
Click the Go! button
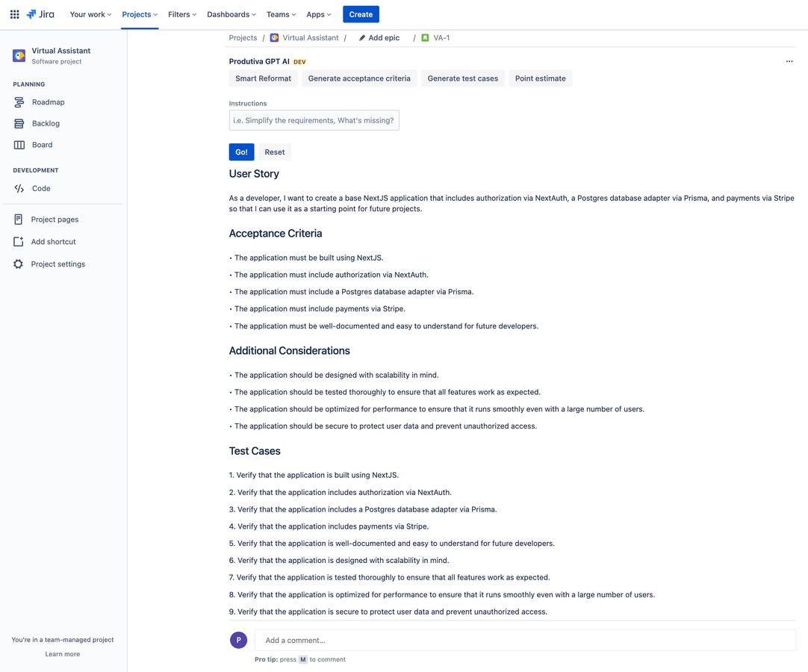(241, 152)
